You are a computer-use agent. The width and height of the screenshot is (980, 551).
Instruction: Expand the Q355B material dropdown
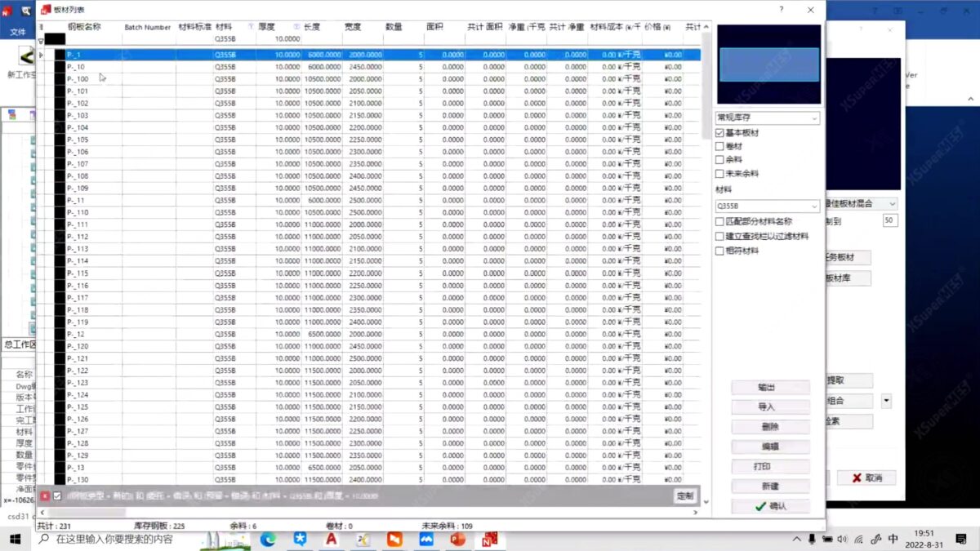coord(768,207)
